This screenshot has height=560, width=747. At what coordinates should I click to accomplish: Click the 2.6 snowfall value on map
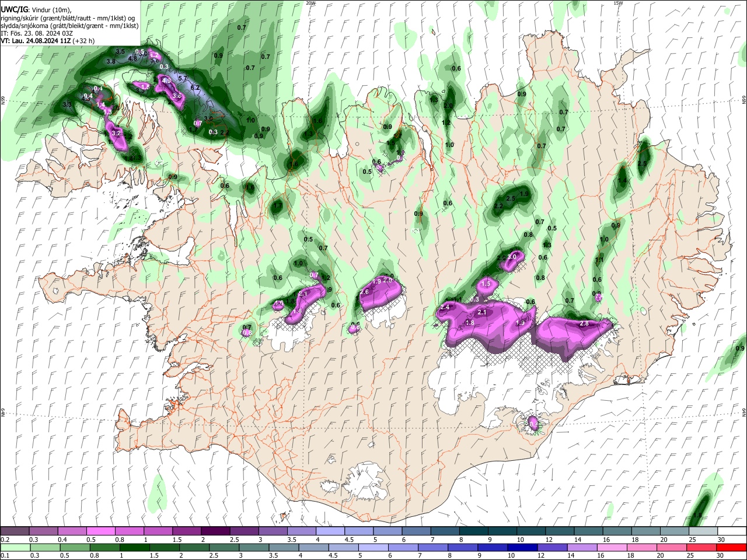pos(364,292)
